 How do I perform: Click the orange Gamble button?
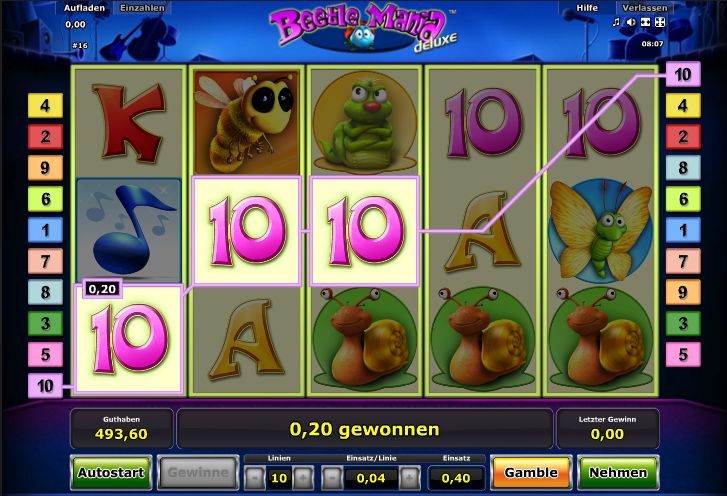coord(531,472)
